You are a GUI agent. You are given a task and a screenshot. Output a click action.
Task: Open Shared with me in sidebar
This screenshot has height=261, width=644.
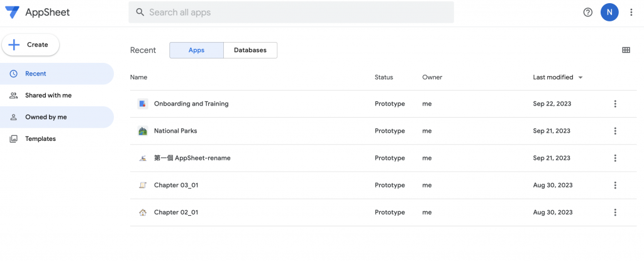coord(48,96)
